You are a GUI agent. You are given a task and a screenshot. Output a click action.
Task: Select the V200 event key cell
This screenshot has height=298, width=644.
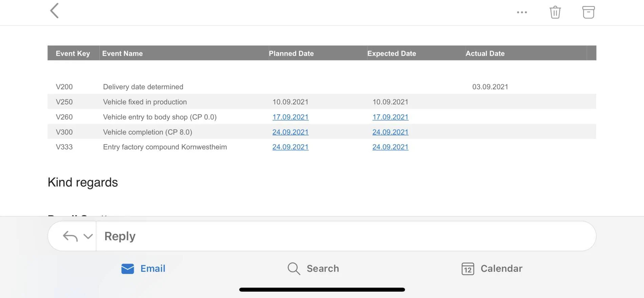(x=64, y=87)
